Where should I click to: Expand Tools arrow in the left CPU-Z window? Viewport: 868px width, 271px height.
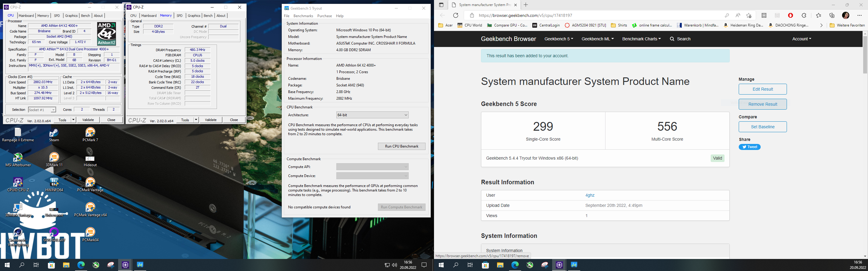(74, 120)
